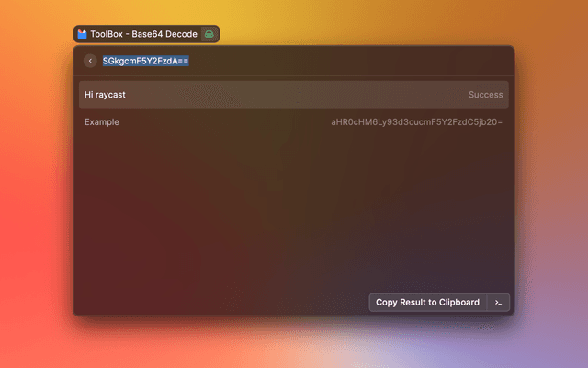Open the actions panel terminal prompt icon
The height and width of the screenshot is (368, 588).
498,302
